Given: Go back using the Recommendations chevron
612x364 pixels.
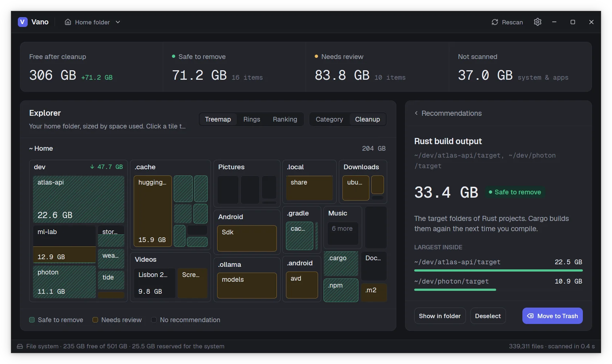Looking at the screenshot, I should [x=416, y=113].
